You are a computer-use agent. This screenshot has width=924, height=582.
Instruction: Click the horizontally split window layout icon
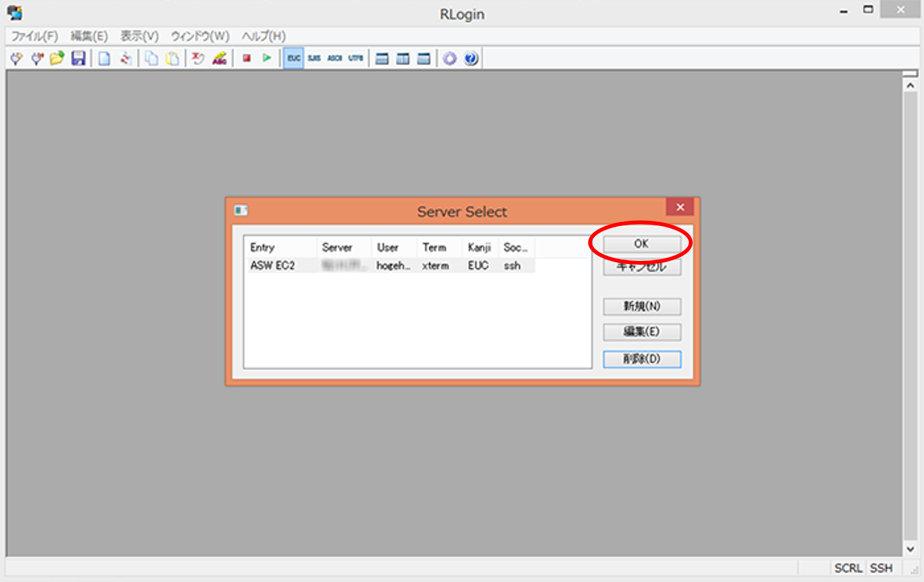click(x=382, y=59)
